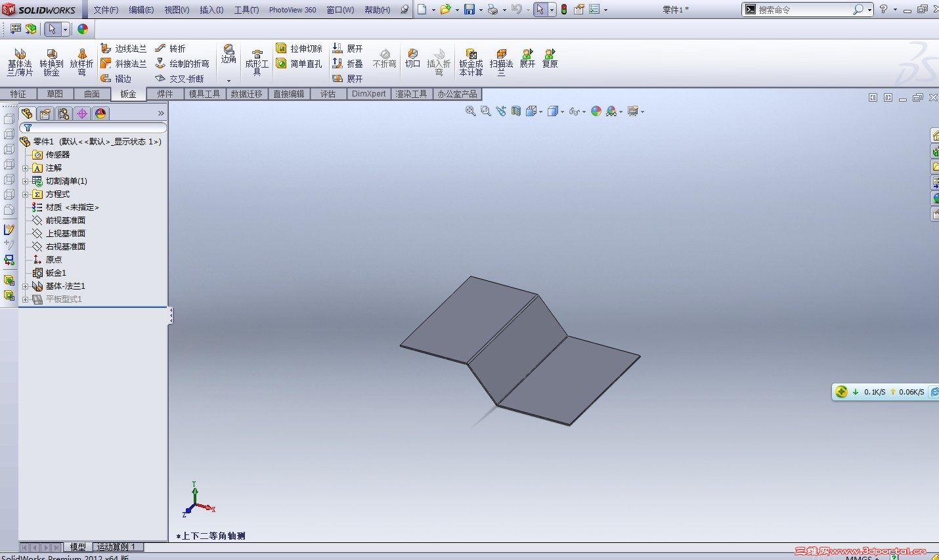Toggle the selection arrow tool in title toolbar
This screenshot has width=939, height=560.
[x=540, y=10]
